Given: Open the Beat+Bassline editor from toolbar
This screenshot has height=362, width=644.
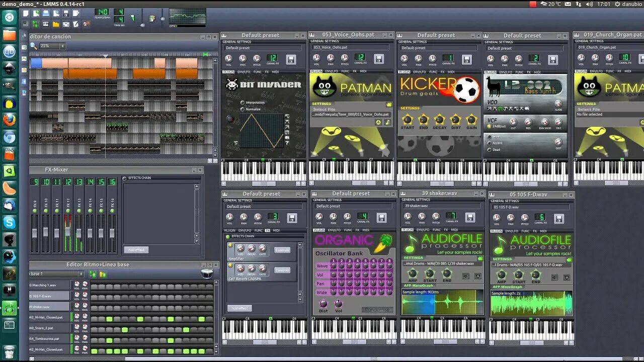Looking at the screenshot, I should click(36, 24).
